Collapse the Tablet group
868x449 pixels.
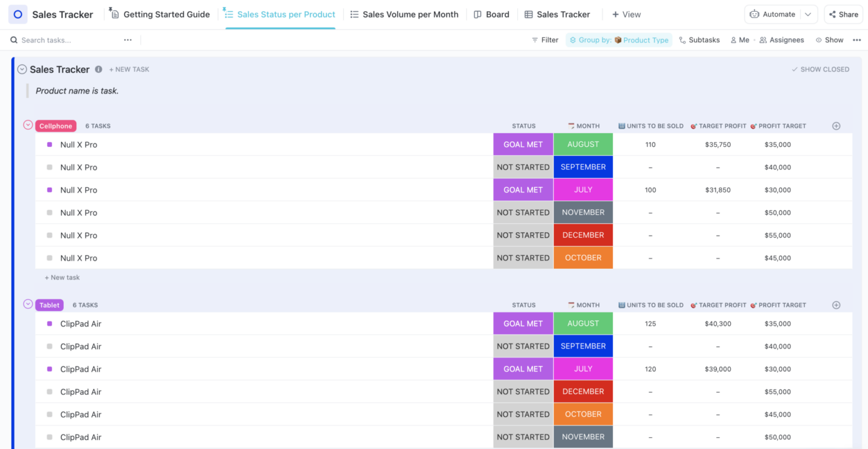coord(28,304)
